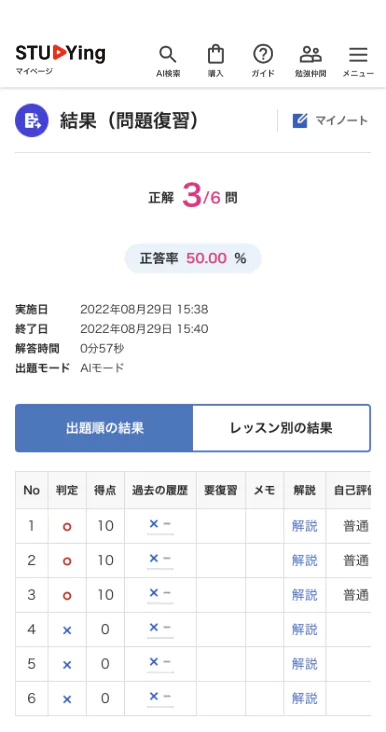Switch to レッスン別の結果 tab
Screen dimensions: 386x732
pos(281,428)
